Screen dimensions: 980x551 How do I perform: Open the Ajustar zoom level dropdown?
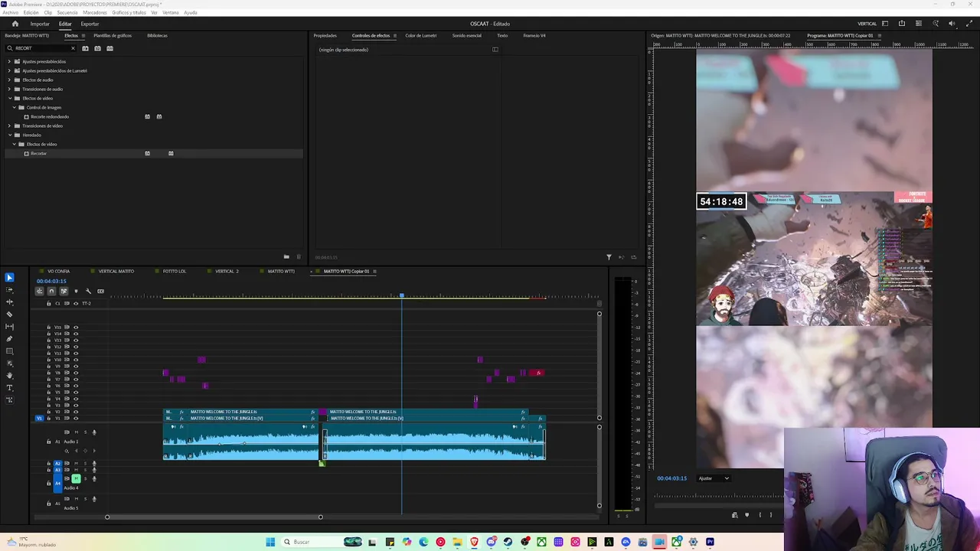(714, 478)
